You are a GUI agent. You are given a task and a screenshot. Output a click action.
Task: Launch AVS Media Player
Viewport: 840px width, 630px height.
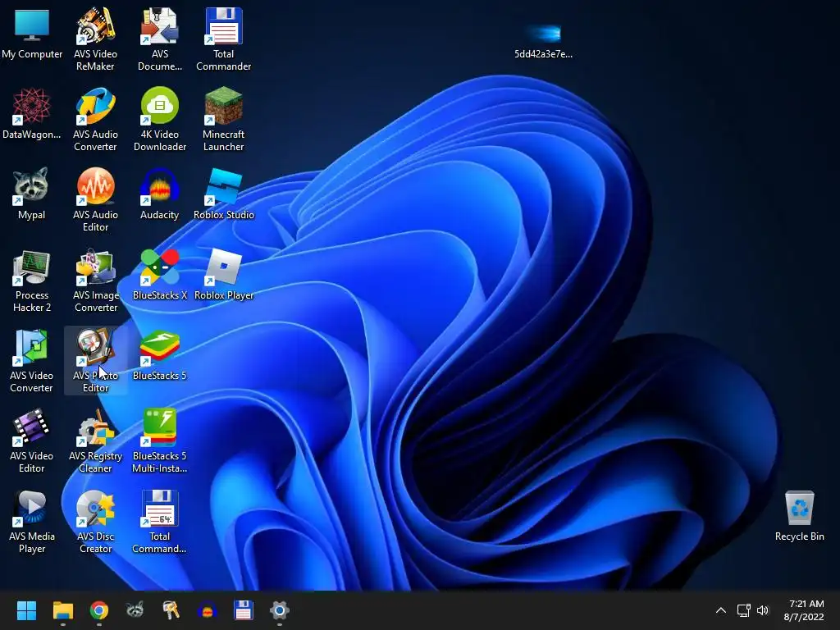(32, 521)
